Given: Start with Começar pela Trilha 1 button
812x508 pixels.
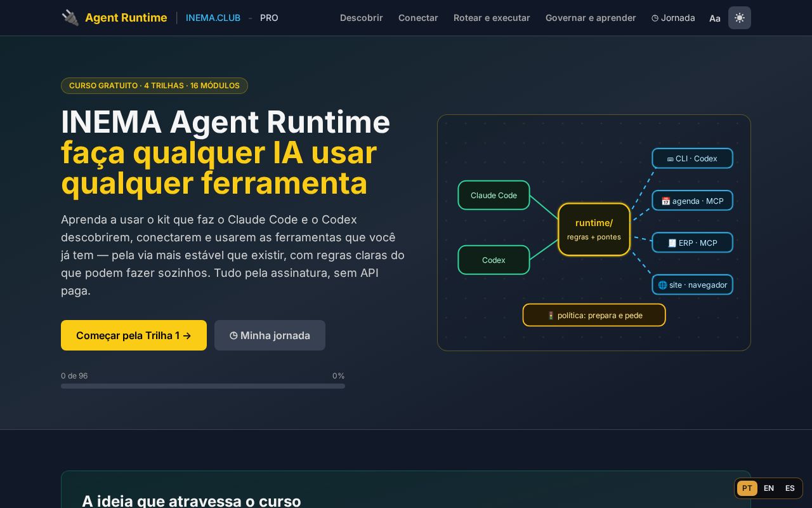Looking at the screenshot, I should [134, 335].
